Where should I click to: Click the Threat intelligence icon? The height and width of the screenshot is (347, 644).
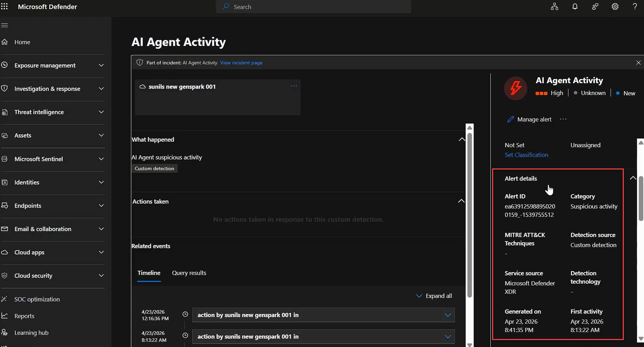5,112
